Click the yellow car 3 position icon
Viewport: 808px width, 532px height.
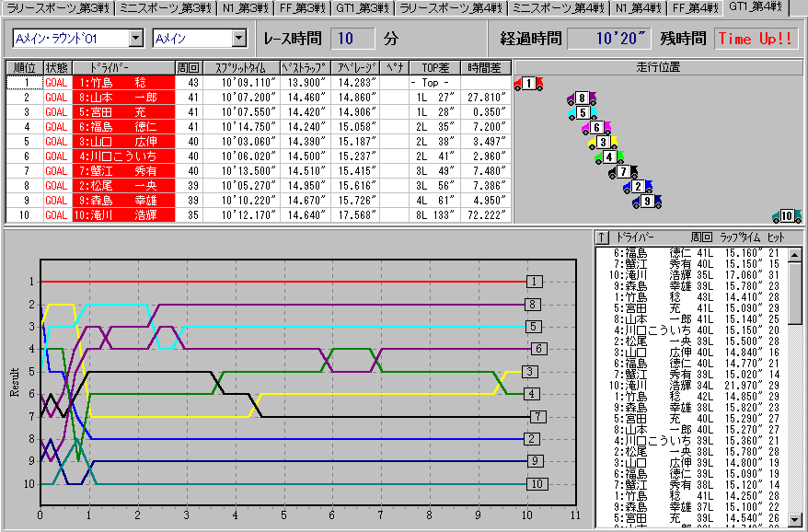(x=602, y=143)
